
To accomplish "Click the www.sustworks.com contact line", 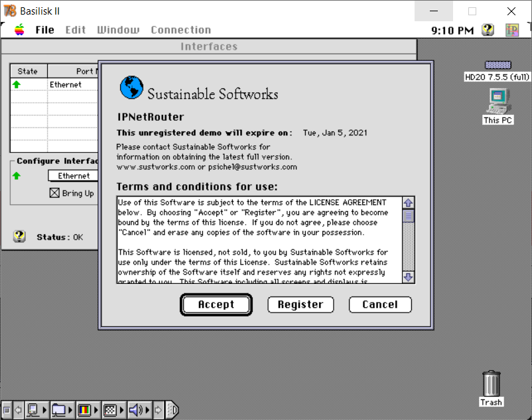I will tap(206, 167).
